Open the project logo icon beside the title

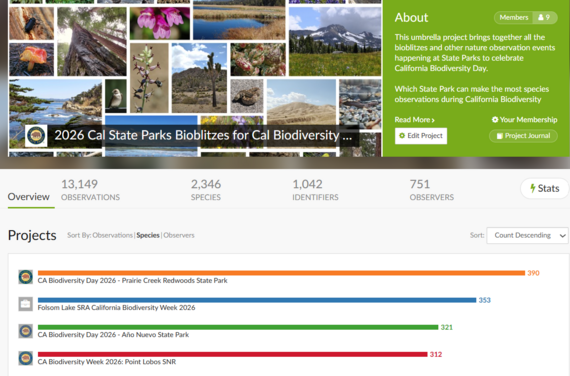click(x=36, y=136)
